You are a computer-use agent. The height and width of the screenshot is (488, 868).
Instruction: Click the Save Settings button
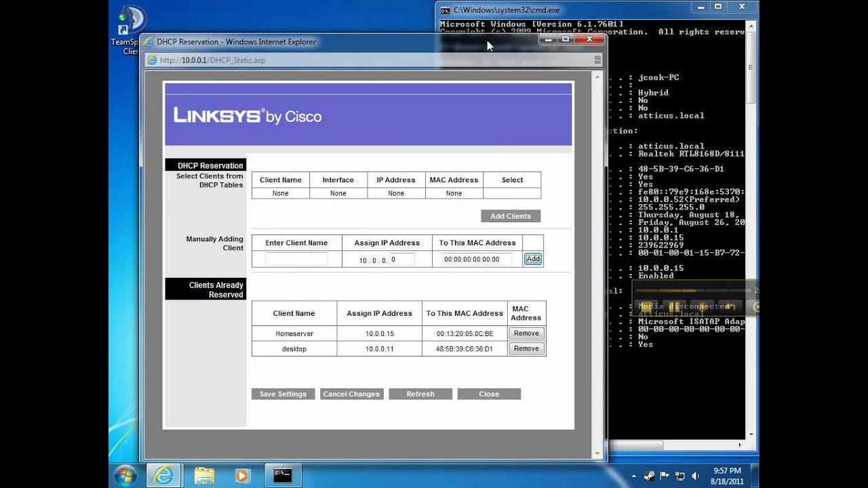tap(283, 394)
